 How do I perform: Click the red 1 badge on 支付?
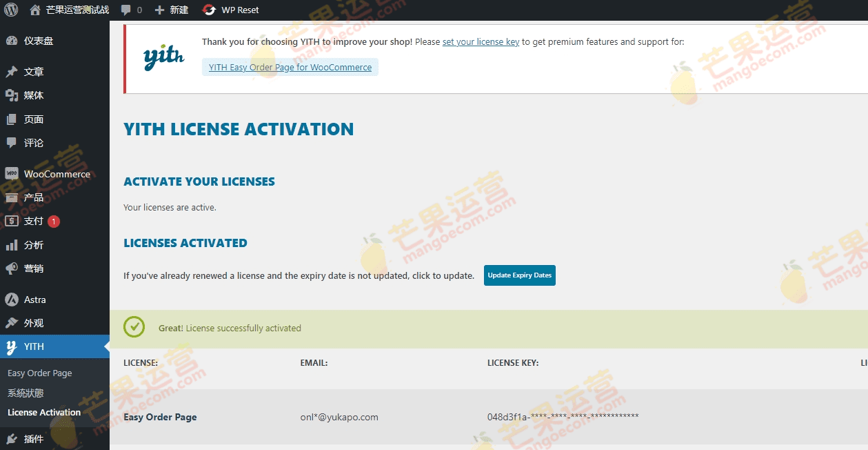(54, 222)
